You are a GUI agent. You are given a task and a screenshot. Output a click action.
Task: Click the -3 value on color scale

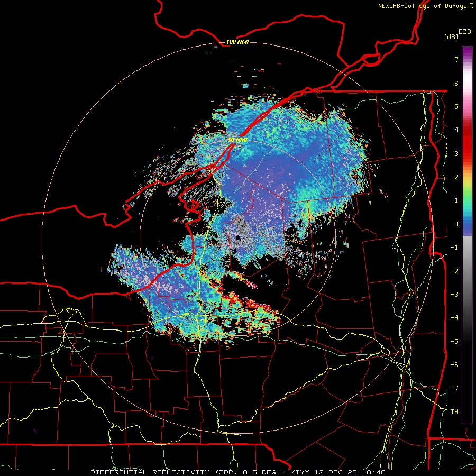click(x=454, y=295)
